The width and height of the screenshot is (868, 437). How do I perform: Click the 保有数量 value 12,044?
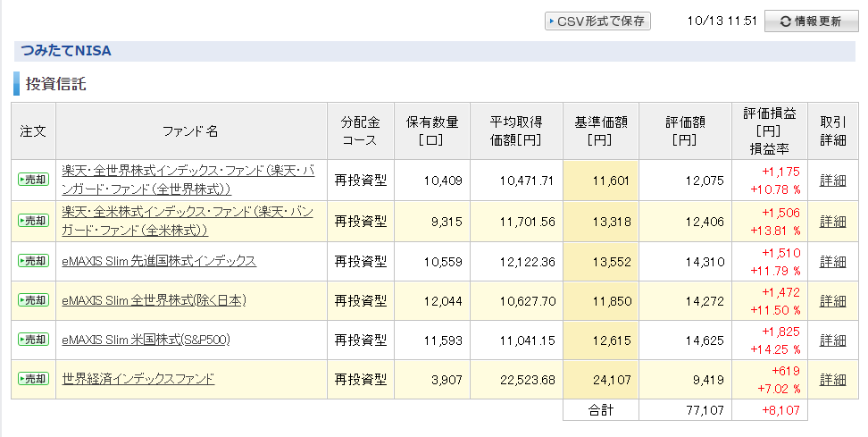[x=443, y=301]
